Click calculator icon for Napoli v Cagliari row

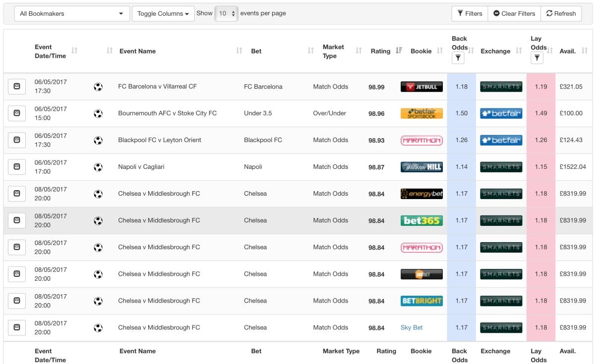click(x=17, y=167)
